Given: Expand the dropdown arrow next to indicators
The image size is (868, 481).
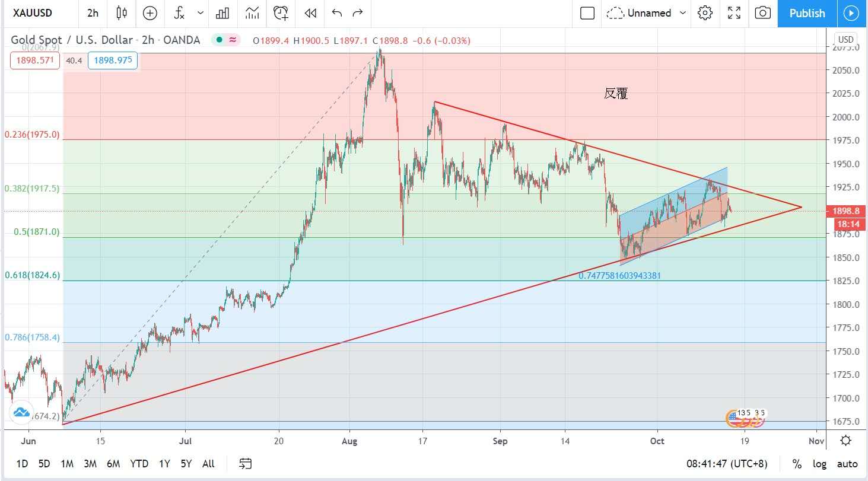Looking at the screenshot, I should (201, 13).
